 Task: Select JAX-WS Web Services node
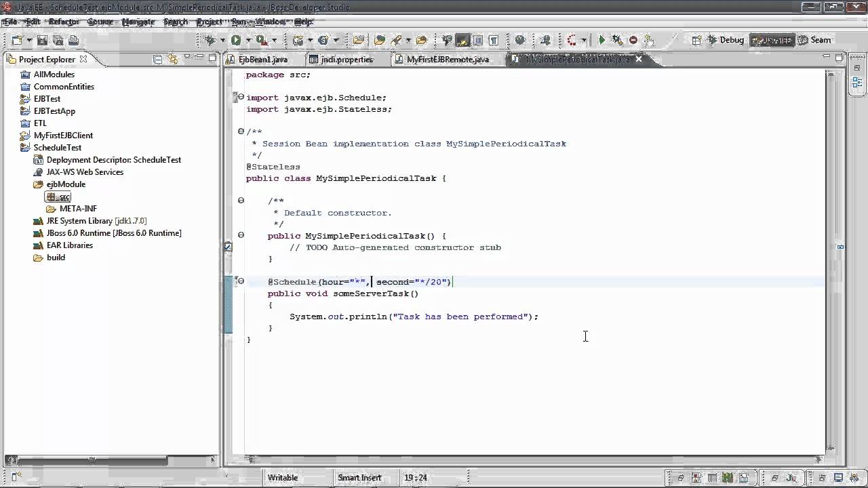pos(85,172)
